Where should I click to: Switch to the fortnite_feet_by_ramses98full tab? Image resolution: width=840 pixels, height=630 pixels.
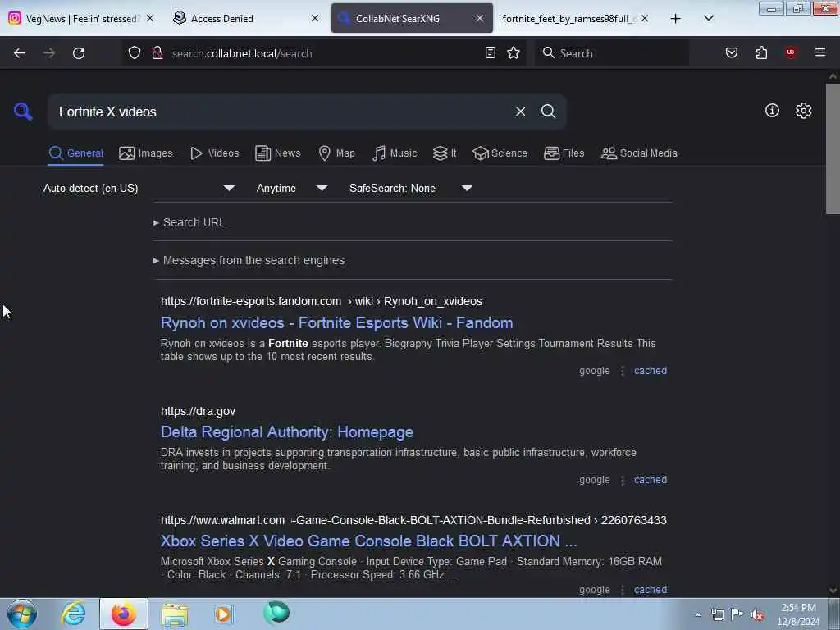[x=576, y=18]
